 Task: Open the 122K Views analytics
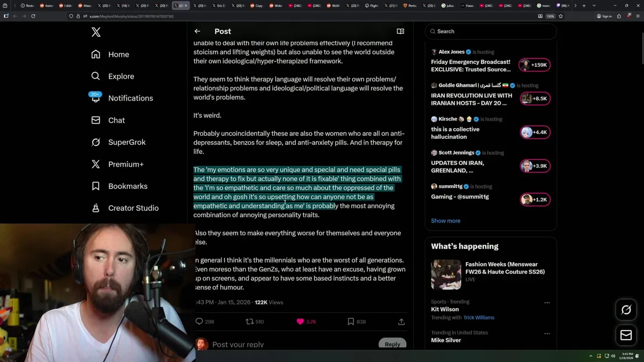click(269, 302)
